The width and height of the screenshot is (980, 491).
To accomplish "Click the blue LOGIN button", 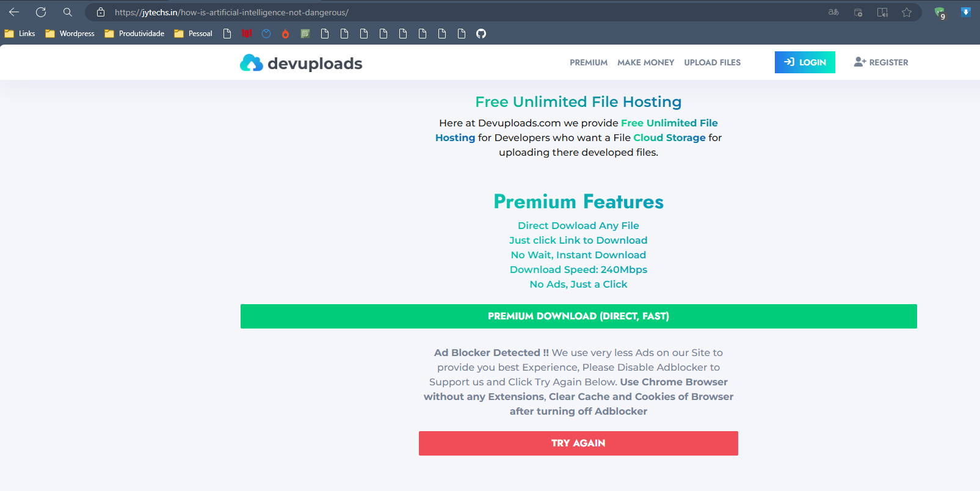I will point(804,62).
